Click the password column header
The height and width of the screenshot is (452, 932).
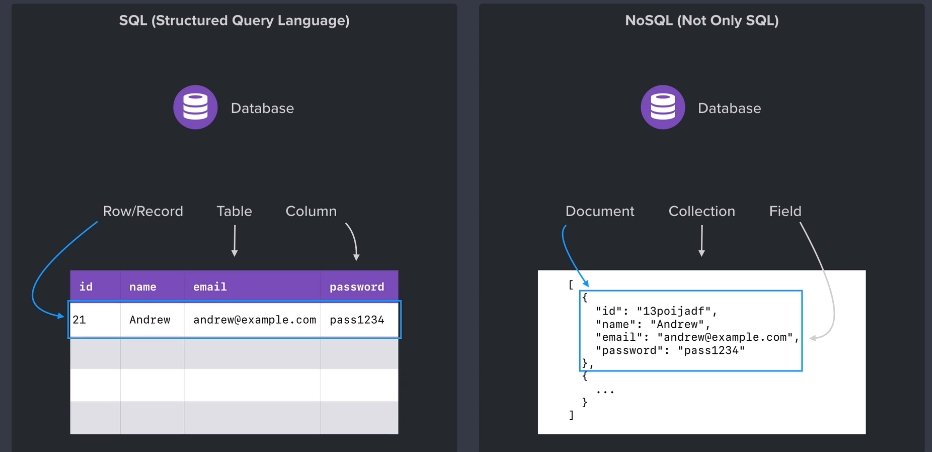(x=357, y=287)
